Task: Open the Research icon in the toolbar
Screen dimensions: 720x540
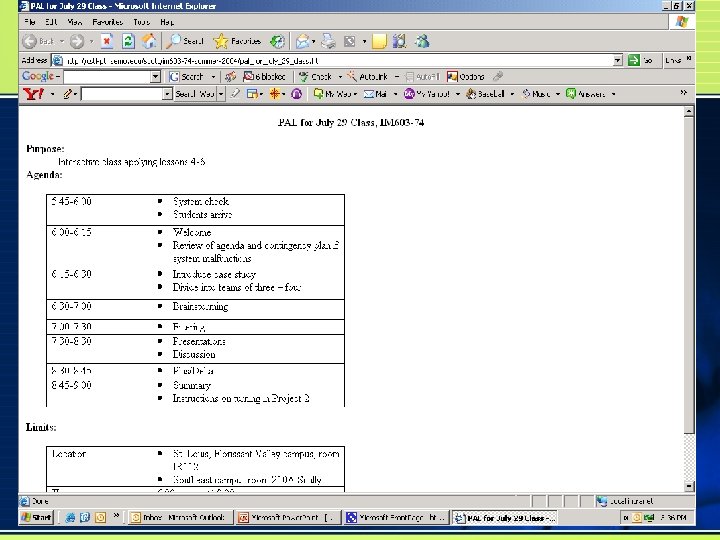Action: click(x=399, y=41)
